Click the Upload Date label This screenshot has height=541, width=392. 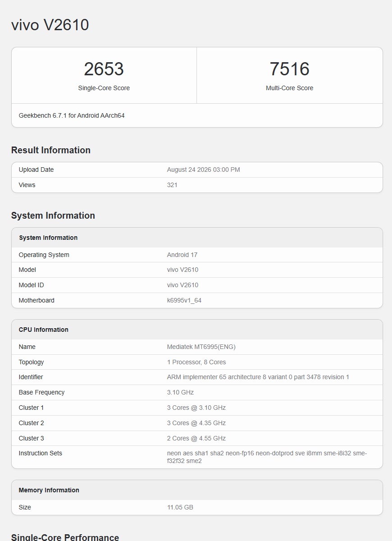coord(36,170)
